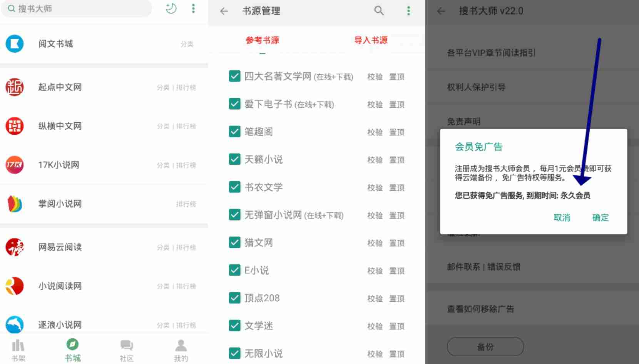Open the night mode moon icon

coord(171,8)
